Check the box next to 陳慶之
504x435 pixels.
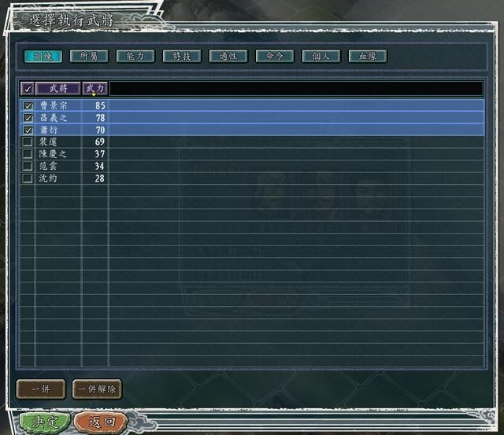28,154
